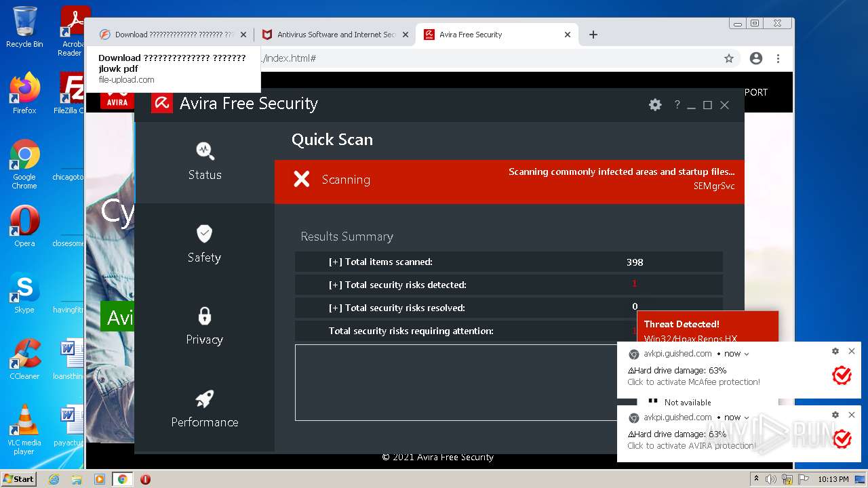The height and width of the screenshot is (488, 868).
Task: Open VLC media player shortcut
Action: (x=24, y=430)
